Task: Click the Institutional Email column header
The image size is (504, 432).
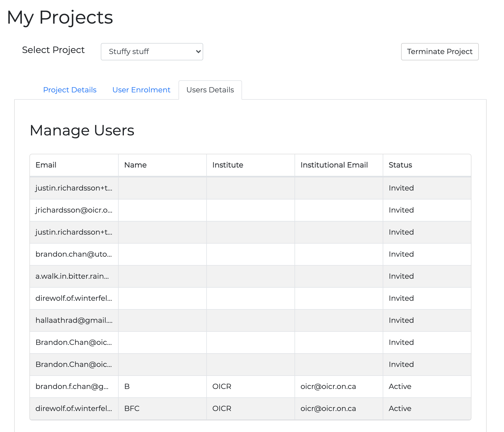Action: point(339,165)
